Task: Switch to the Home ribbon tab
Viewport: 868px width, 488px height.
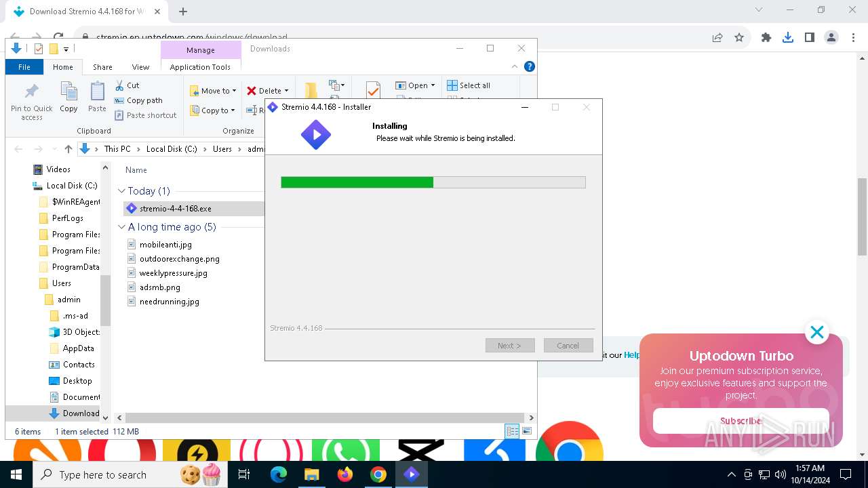Action: (x=63, y=67)
